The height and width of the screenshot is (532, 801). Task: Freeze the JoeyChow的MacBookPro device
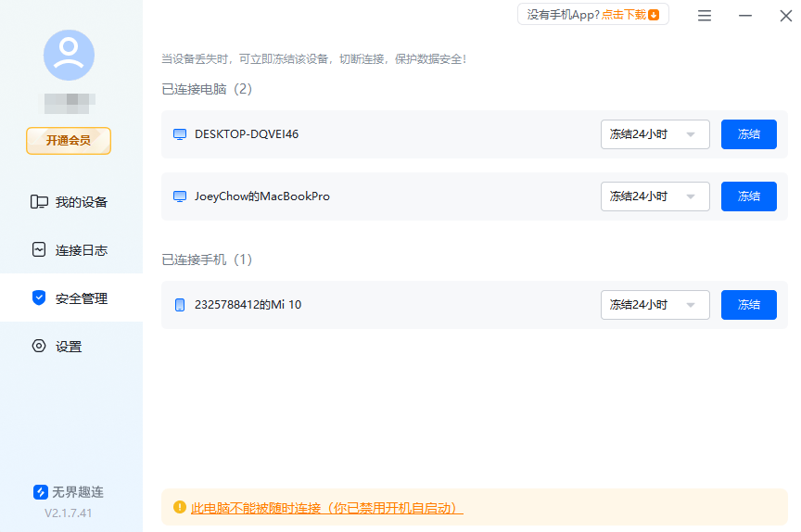(748, 196)
